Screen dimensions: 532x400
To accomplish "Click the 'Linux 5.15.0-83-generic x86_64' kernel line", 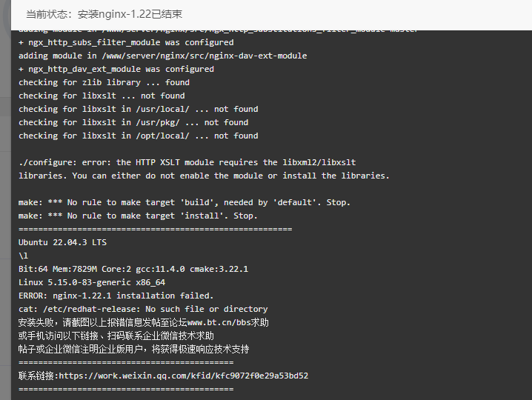I will click(92, 283).
